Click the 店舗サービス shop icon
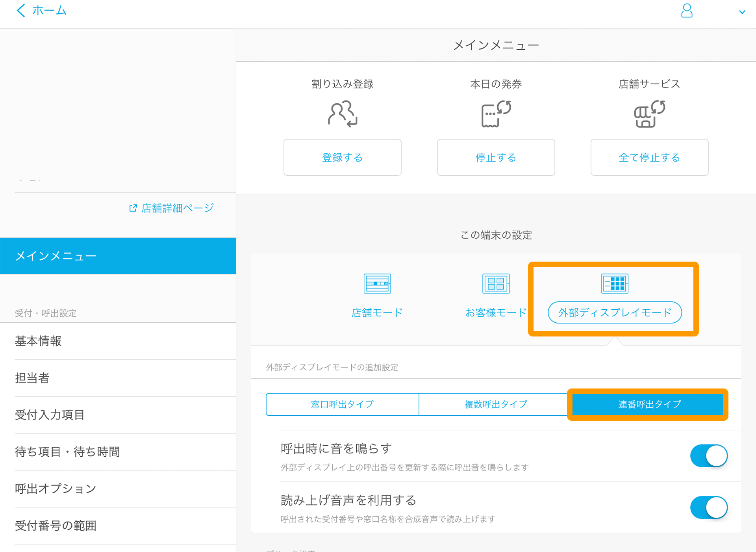 (650, 114)
